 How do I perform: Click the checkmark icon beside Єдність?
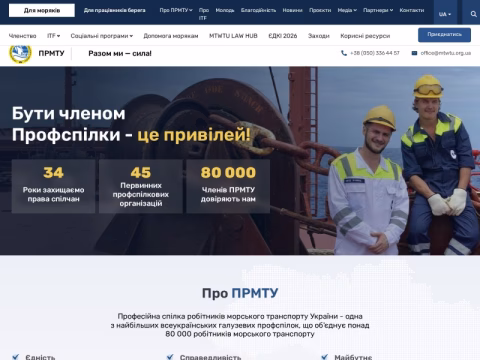(15, 357)
